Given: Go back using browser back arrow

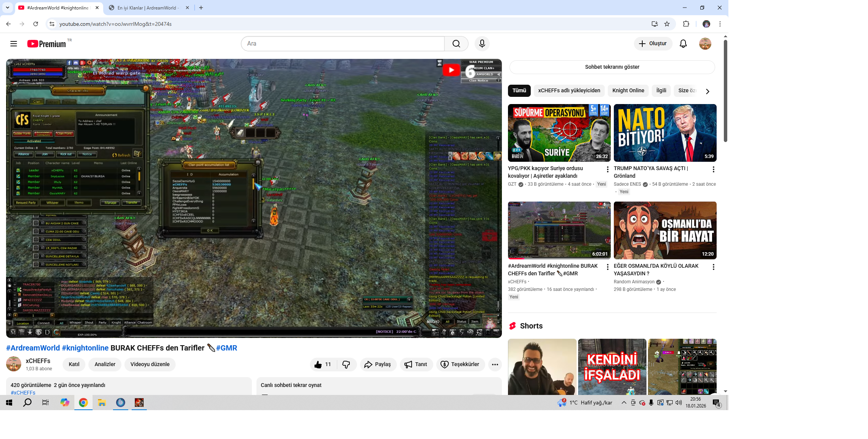Looking at the screenshot, I should pos(8,24).
